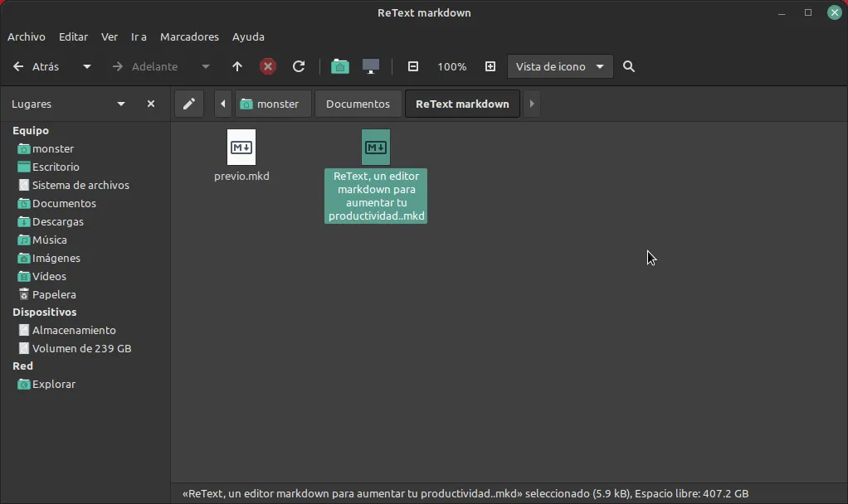Collapse the Dispositivos sidebar section
Image resolution: width=848 pixels, height=504 pixels.
pyautogui.click(x=44, y=313)
